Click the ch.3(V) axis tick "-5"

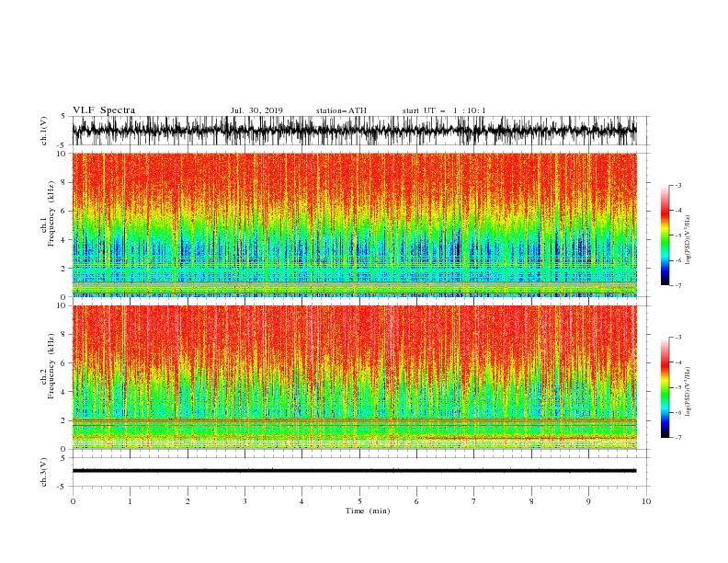(62, 487)
